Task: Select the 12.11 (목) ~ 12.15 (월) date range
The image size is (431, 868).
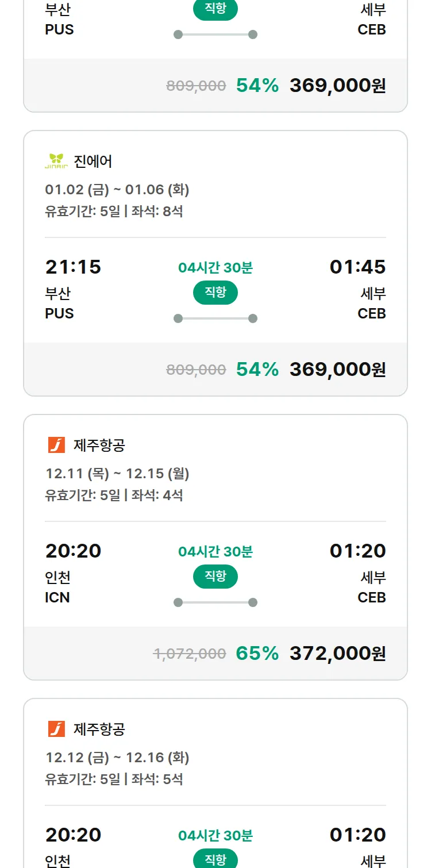Action: point(117,474)
